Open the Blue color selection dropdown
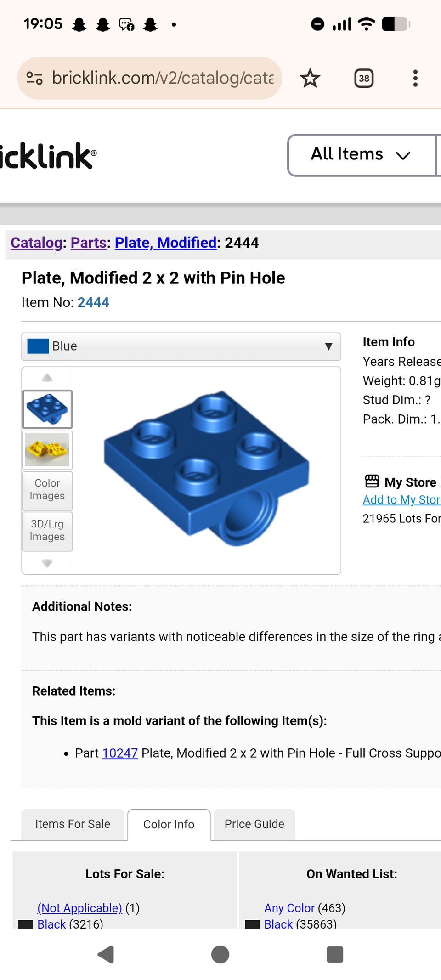 coord(181,346)
